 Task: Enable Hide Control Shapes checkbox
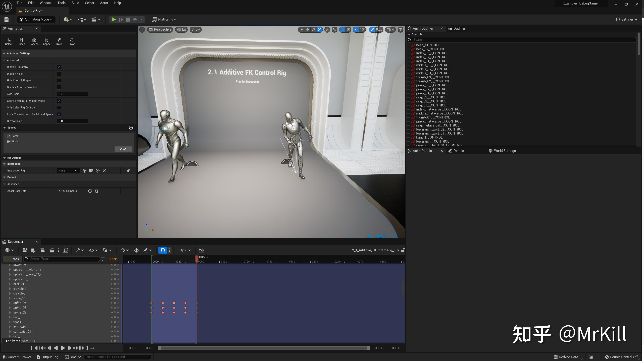59,80
